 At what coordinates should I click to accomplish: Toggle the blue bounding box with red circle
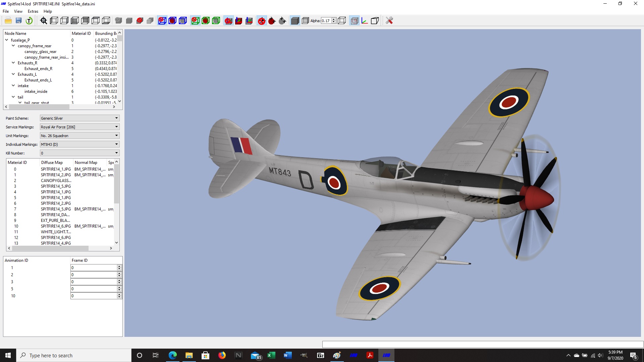point(162,21)
